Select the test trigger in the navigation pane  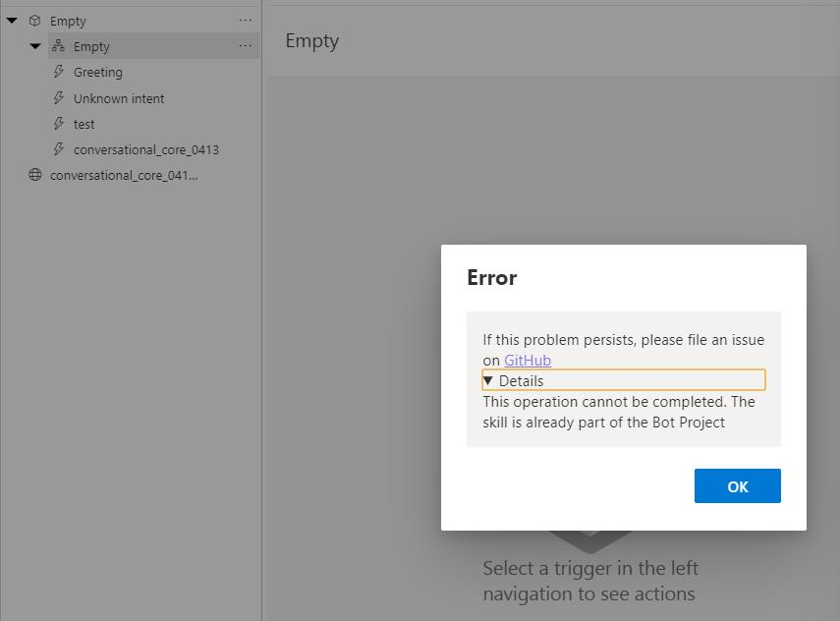84,124
